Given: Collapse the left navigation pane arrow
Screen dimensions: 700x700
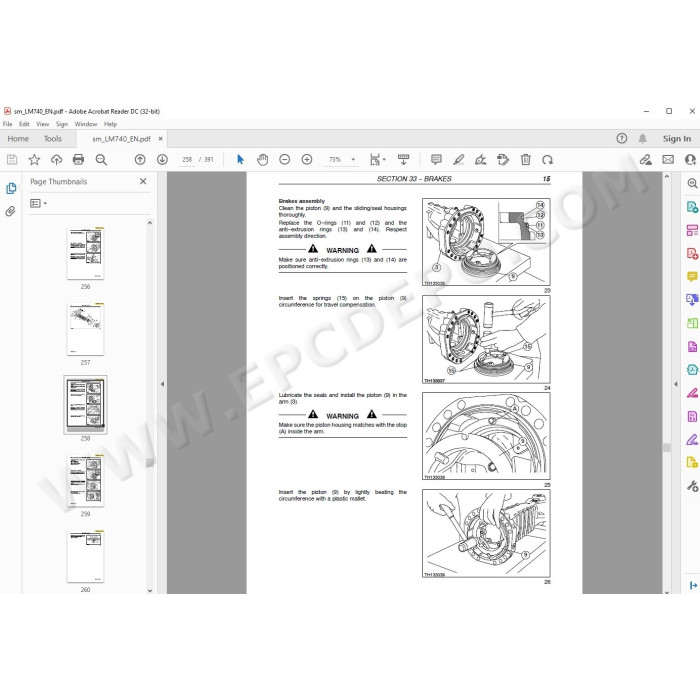Looking at the screenshot, I should (162, 384).
